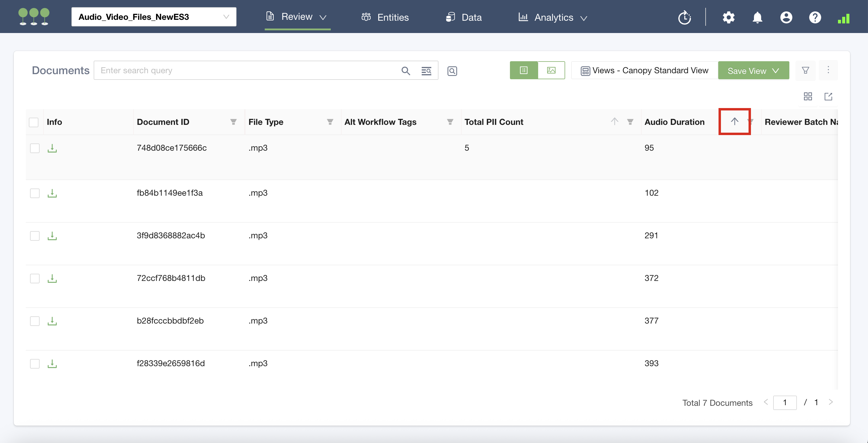Open the filter funnel icon near Save View

pyautogui.click(x=805, y=71)
